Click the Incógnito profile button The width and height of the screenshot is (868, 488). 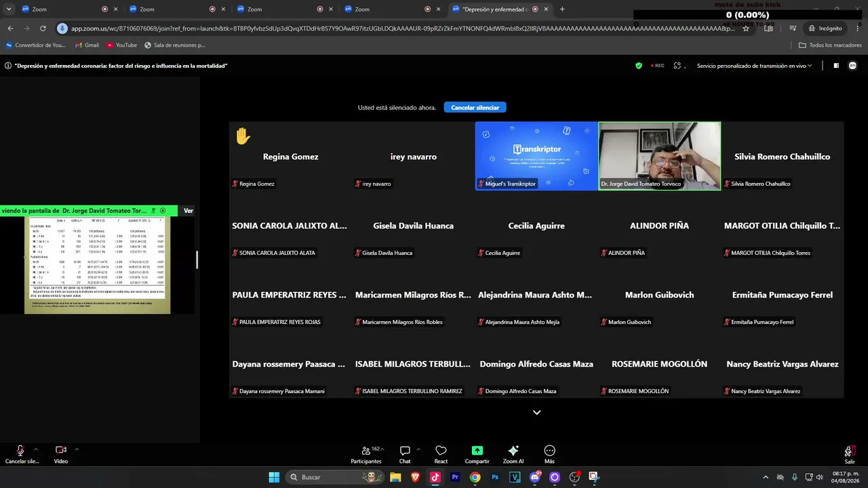825,28
